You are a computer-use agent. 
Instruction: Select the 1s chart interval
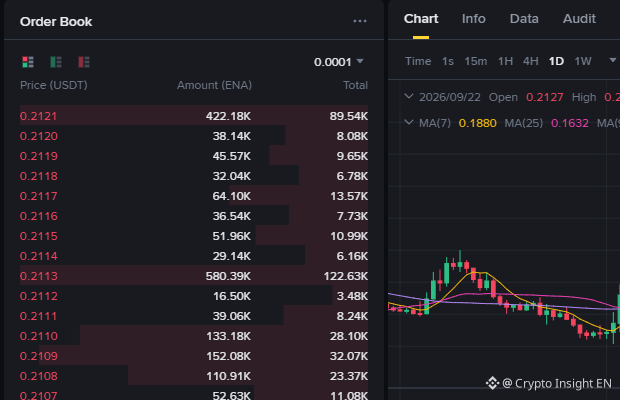coord(448,61)
